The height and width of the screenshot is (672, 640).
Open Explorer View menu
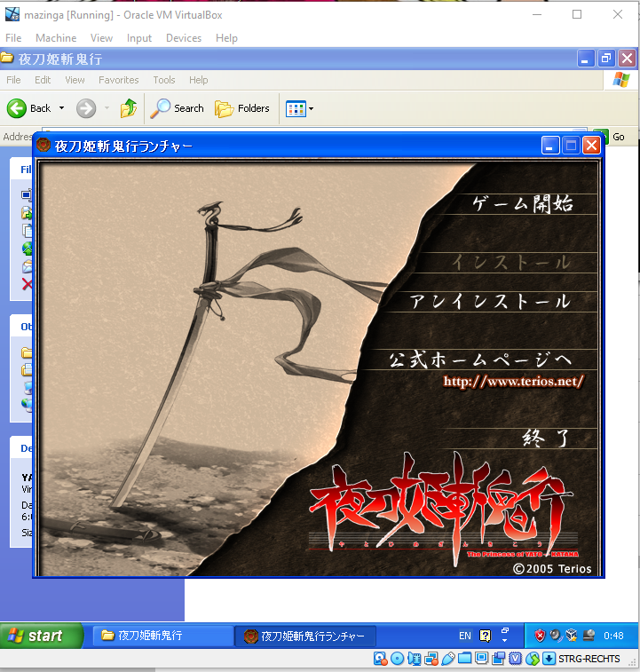[x=75, y=80]
